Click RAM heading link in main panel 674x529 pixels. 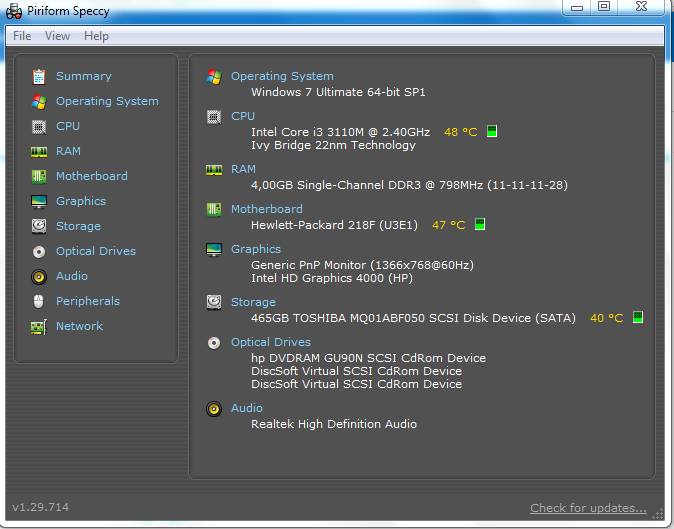pos(243,169)
